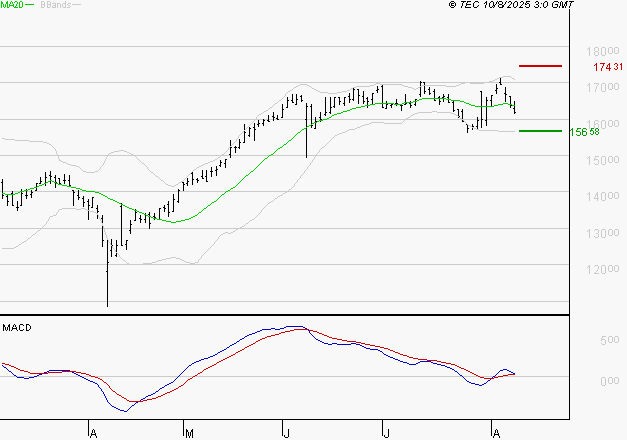Click the M month marker on time axis
The height and width of the screenshot is (440, 627).
(x=190, y=433)
